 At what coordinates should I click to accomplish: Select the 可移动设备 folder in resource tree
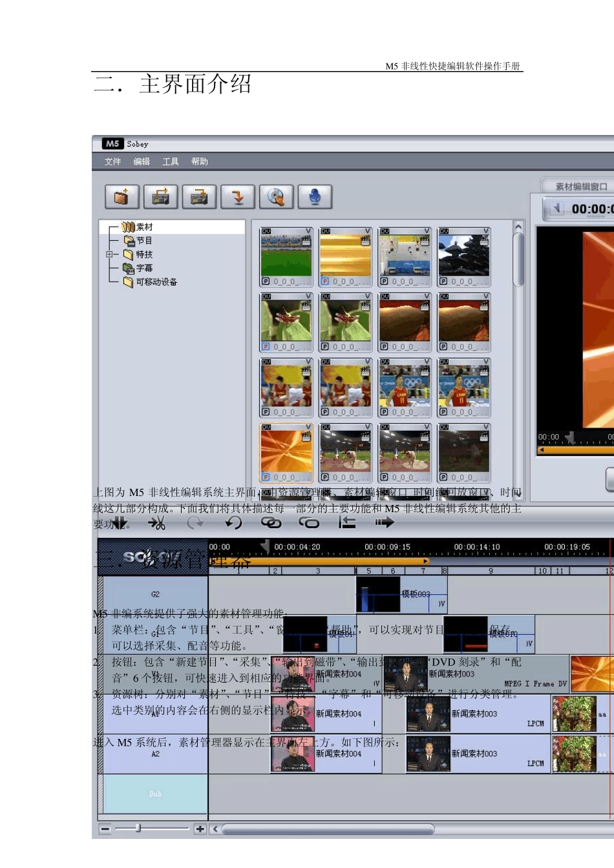(x=150, y=282)
